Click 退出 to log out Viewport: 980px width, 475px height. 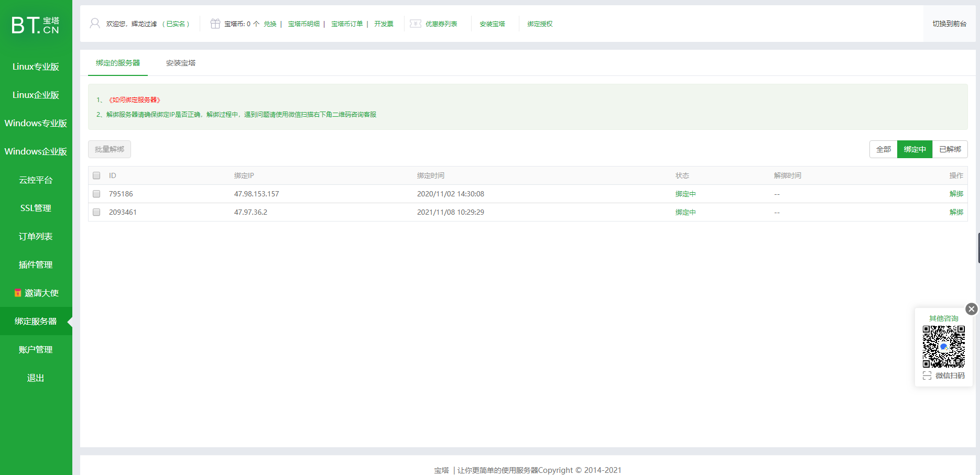coord(36,378)
